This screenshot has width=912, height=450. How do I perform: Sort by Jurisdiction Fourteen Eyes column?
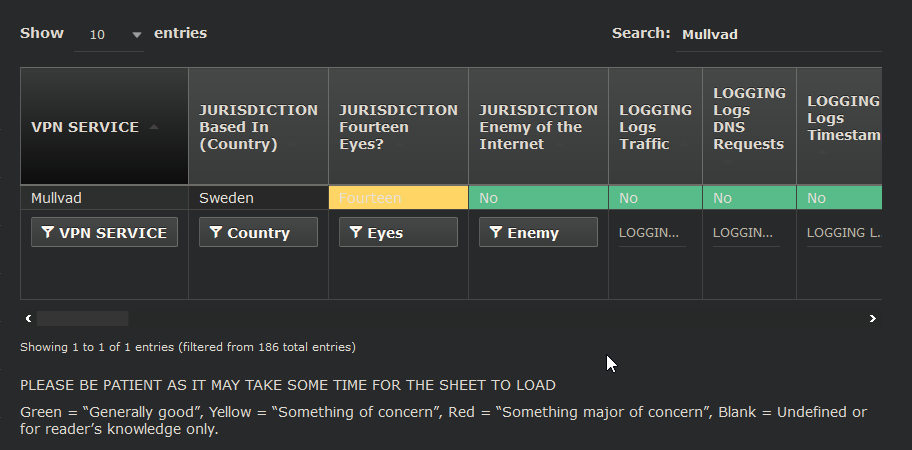click(x=398, y=127)
